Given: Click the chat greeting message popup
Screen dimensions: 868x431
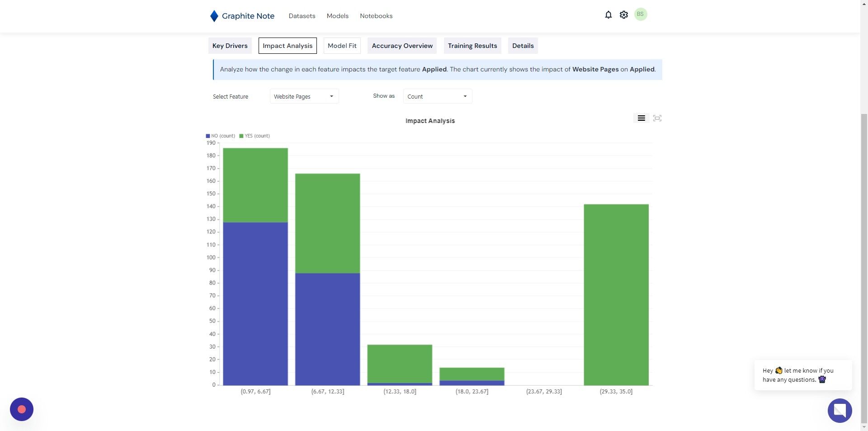Looking at the screenshot, I should coord(803,375).
